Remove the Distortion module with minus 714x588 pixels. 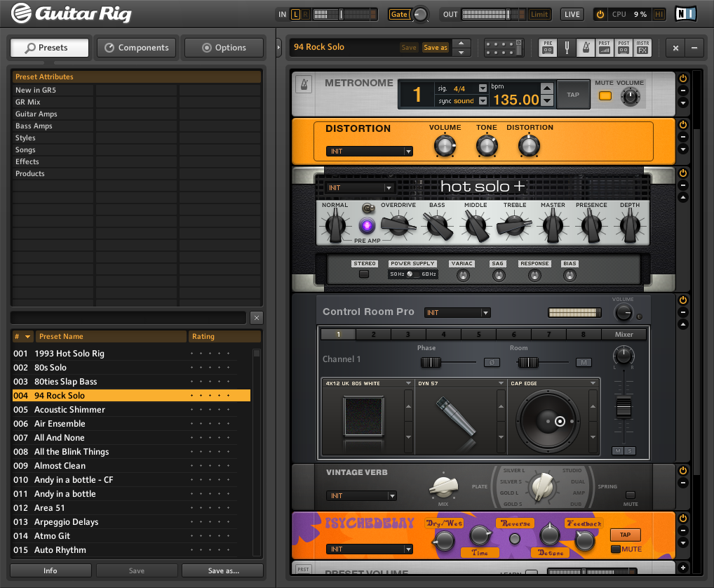click(683, 137)
